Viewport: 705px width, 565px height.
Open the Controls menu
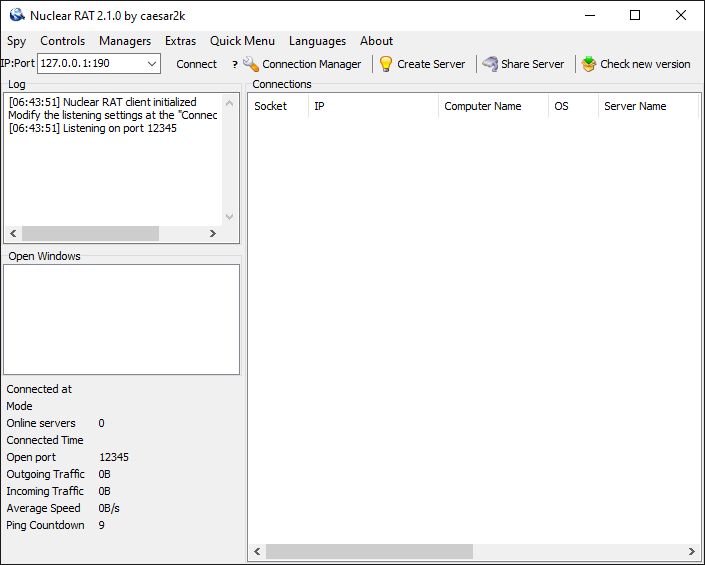(63, 41)
